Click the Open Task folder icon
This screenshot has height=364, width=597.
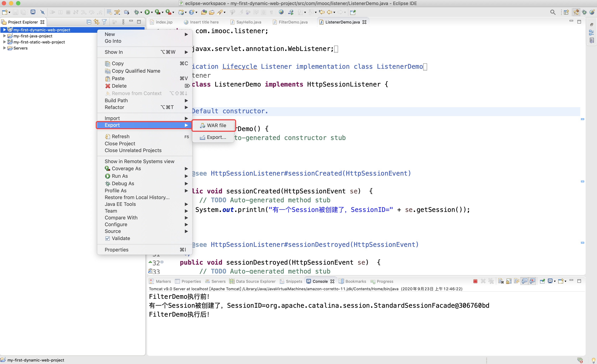click(x=212, y=12)
